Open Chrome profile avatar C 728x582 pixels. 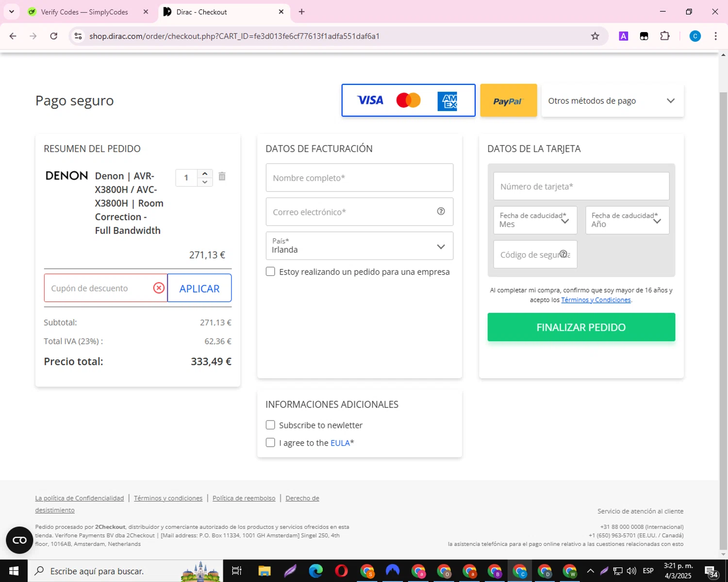click(695, 36)
